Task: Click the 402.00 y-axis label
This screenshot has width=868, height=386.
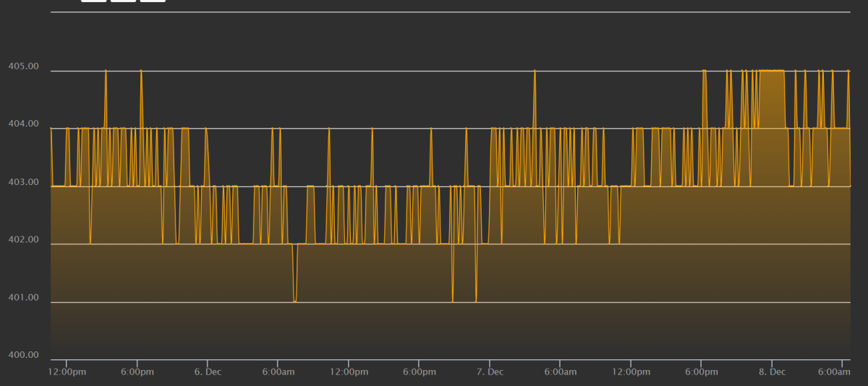Action: point(22,240)
